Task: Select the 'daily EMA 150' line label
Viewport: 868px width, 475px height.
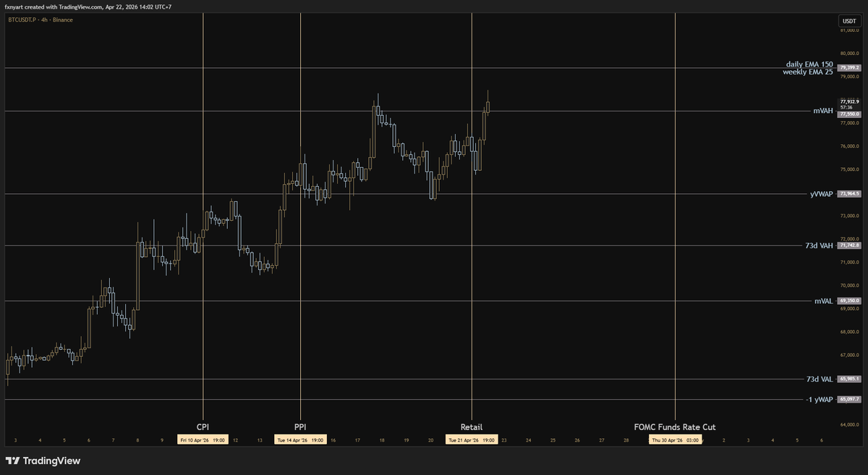Action: 809,64
